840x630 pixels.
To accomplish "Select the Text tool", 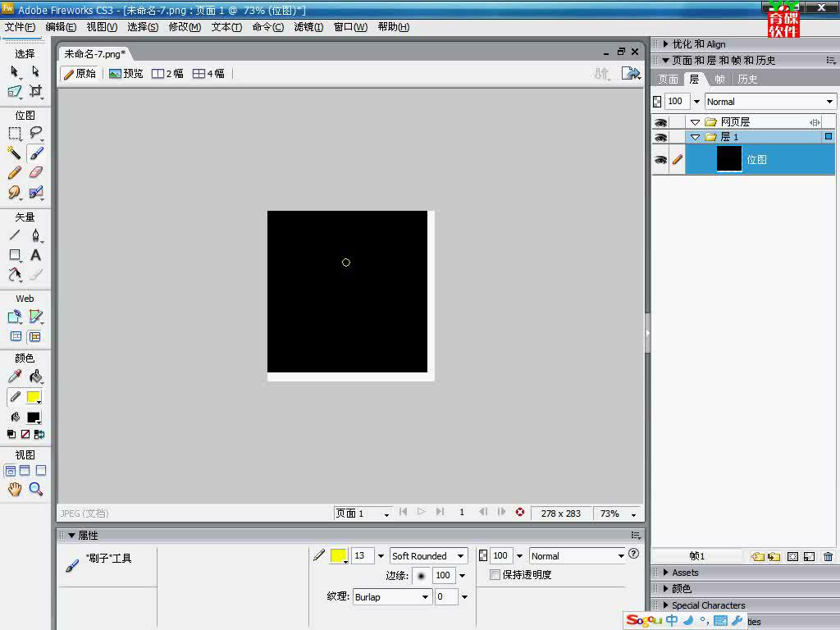I will (x=35, y=255).
